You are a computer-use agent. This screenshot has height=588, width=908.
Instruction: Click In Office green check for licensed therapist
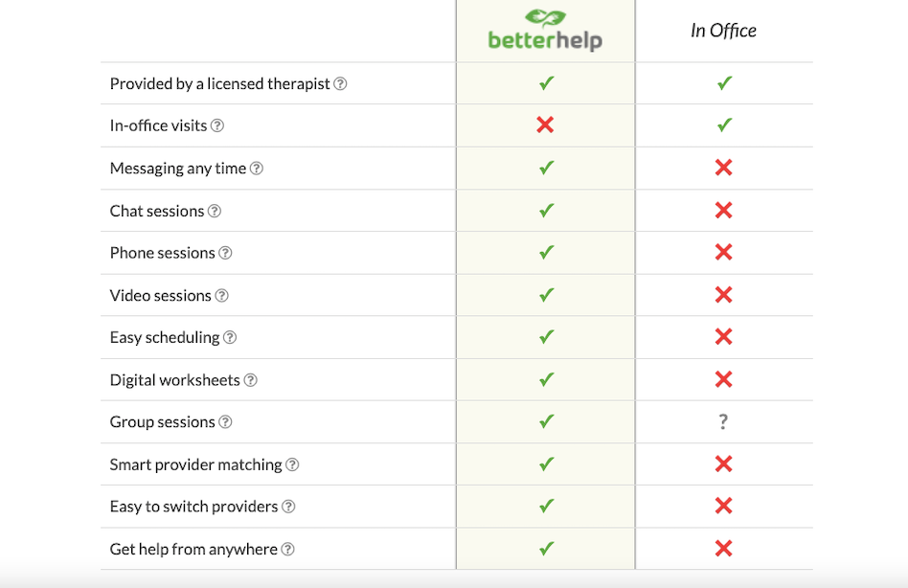coord(724,83)
